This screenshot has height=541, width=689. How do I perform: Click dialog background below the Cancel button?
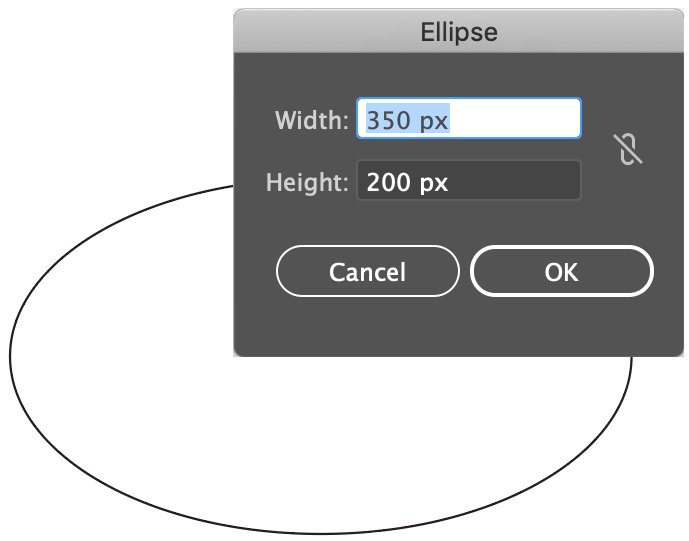[368, 325]
